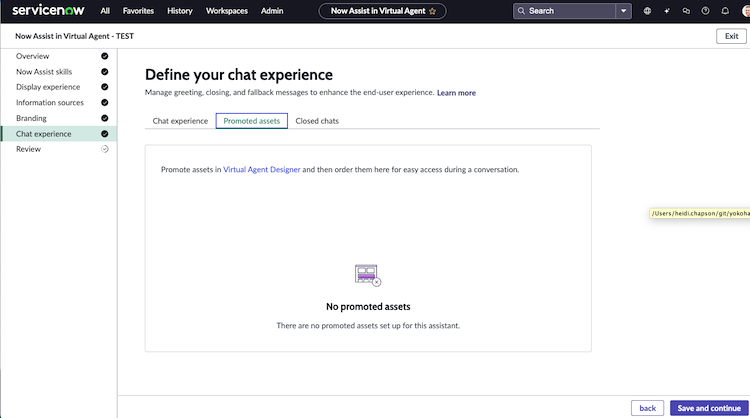Screen dimensions: 750x418
Task: Click the Branding step checkmark
Action: click(104, 118)
